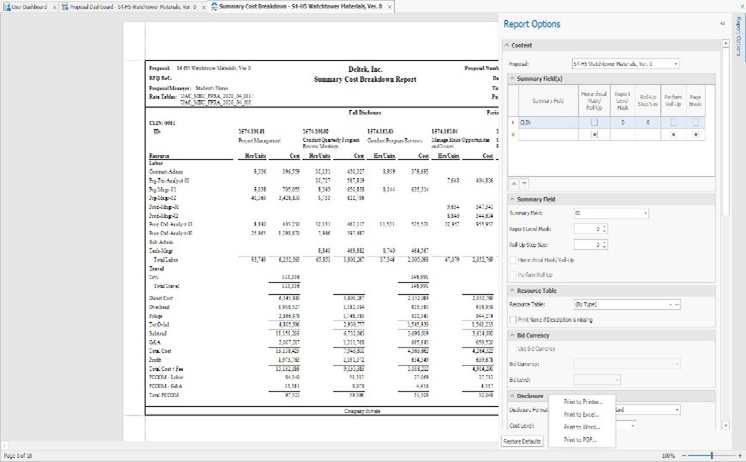Toggle Perform Roll-Up checkbox in the new row
This screenshot has width=746, height=462.
pyautogui.click(x=673, y=135)
